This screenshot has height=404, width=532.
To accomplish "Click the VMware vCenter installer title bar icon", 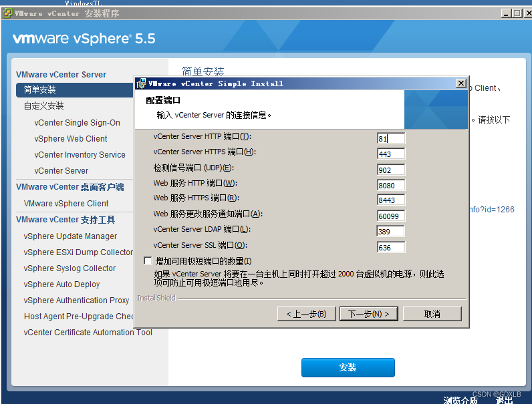I will point(7,13).
